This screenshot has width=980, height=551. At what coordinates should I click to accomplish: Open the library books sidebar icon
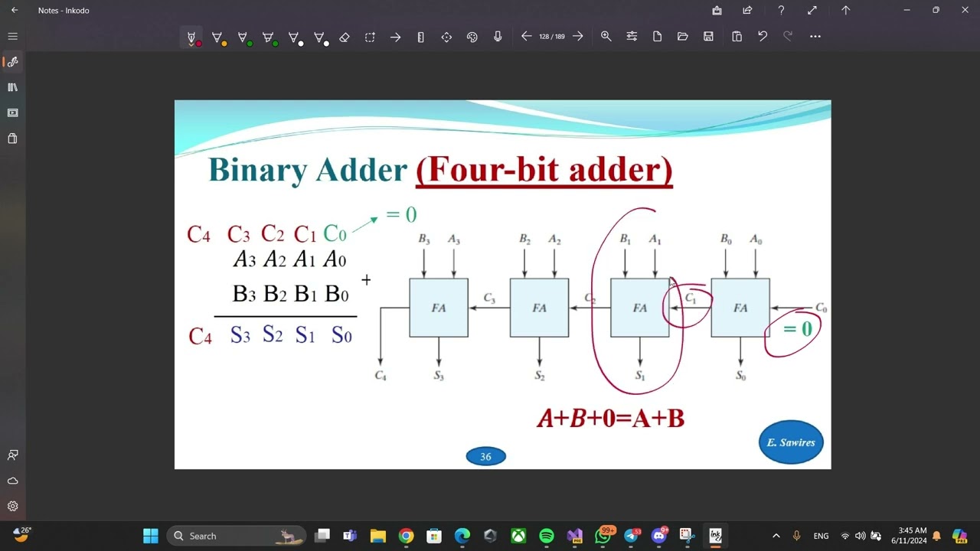point(12,87)
